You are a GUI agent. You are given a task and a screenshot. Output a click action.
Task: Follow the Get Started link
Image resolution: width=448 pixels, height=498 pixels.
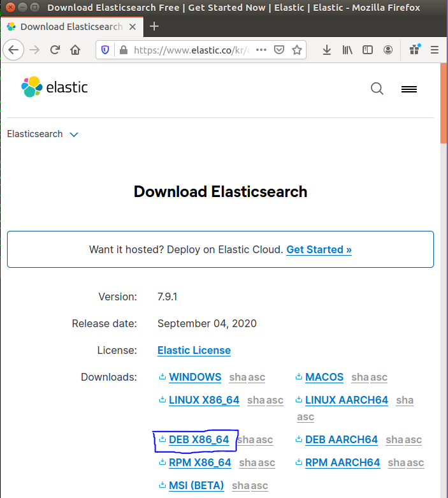tap(319, 249)
